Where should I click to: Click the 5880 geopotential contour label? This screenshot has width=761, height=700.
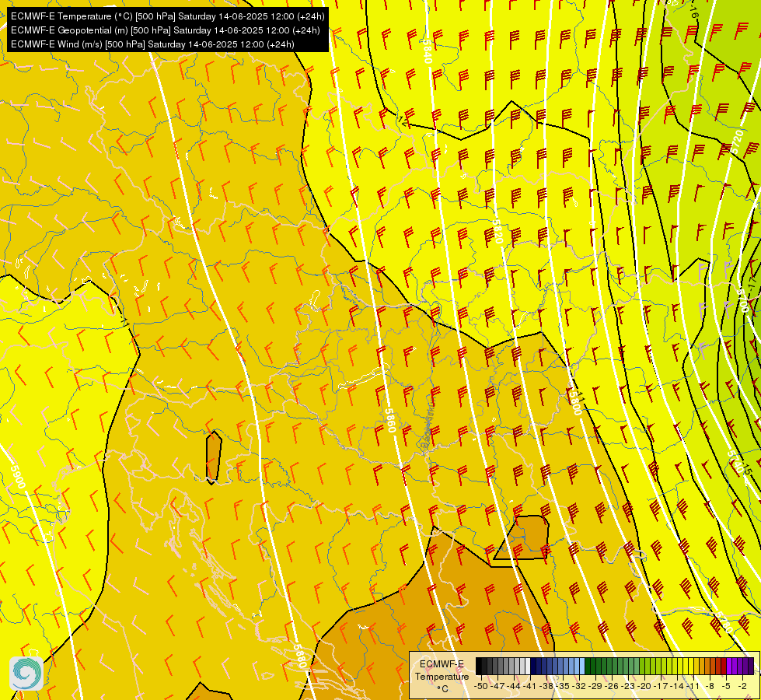click(300, 656)
